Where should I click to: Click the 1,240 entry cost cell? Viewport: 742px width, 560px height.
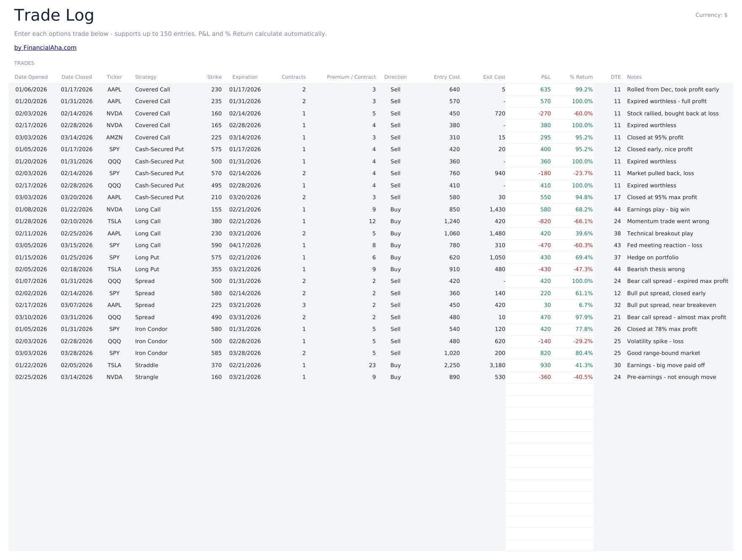452,221
